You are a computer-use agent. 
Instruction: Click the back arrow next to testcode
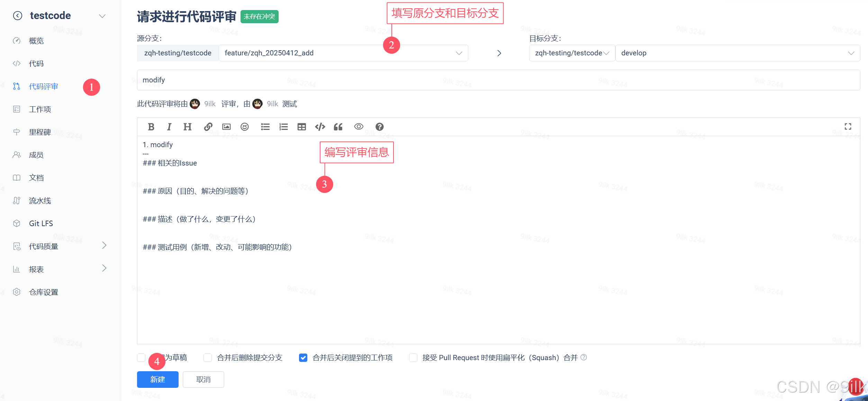(x=18, y=16)
